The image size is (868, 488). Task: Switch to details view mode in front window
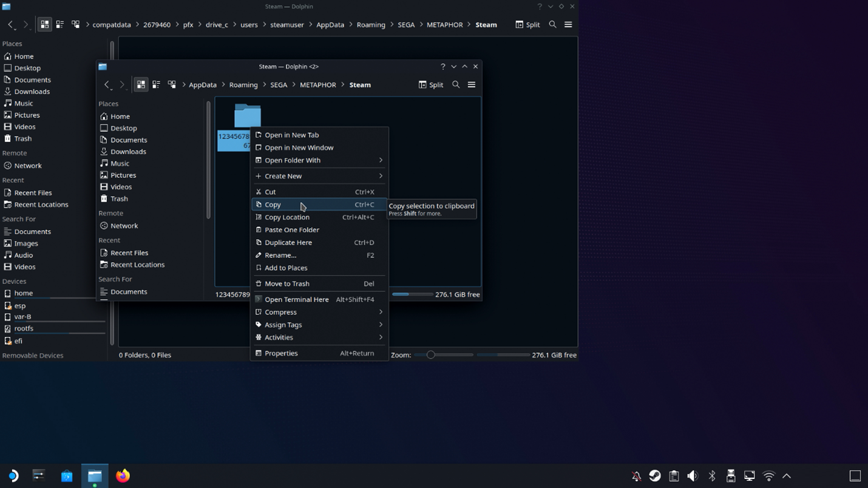[172, 85]
